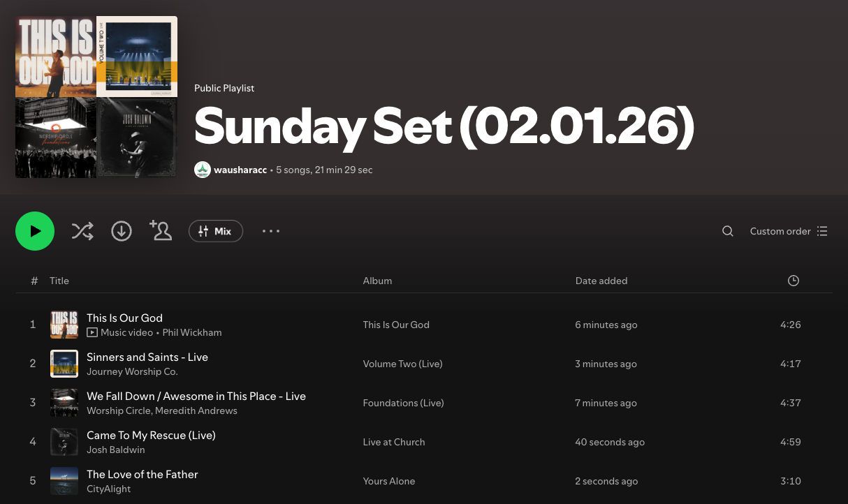Screen dimensions: 848x504
Task: Open the wausharacc profile link
Action: click(240, 170)
